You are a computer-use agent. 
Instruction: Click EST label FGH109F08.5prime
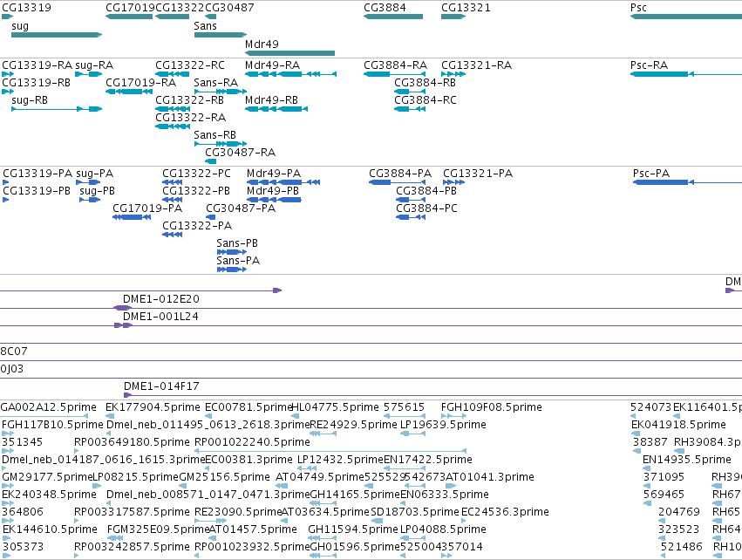492,407
